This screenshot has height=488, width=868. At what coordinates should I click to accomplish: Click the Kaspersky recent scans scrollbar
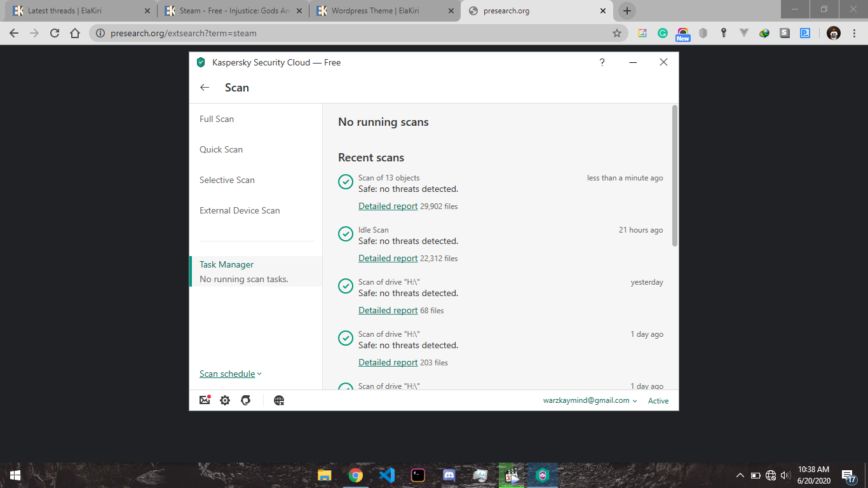(675, 176)
